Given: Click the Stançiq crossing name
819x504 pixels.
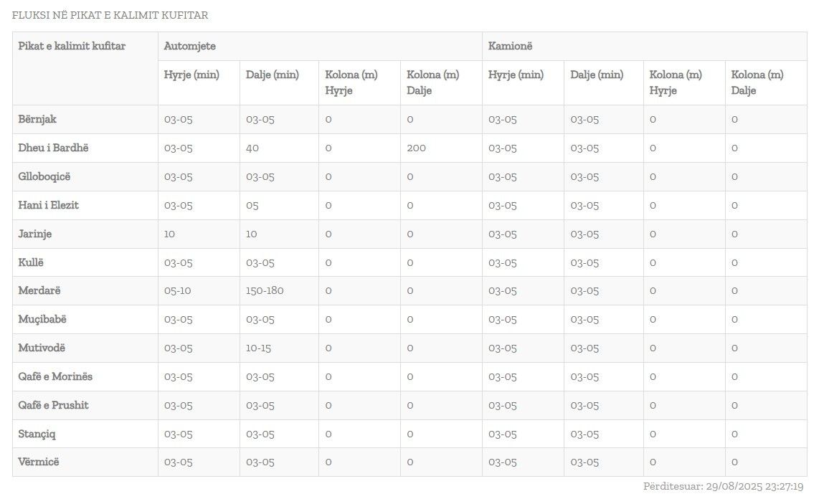Looking at the screenshot, I should tap(37, 434).
